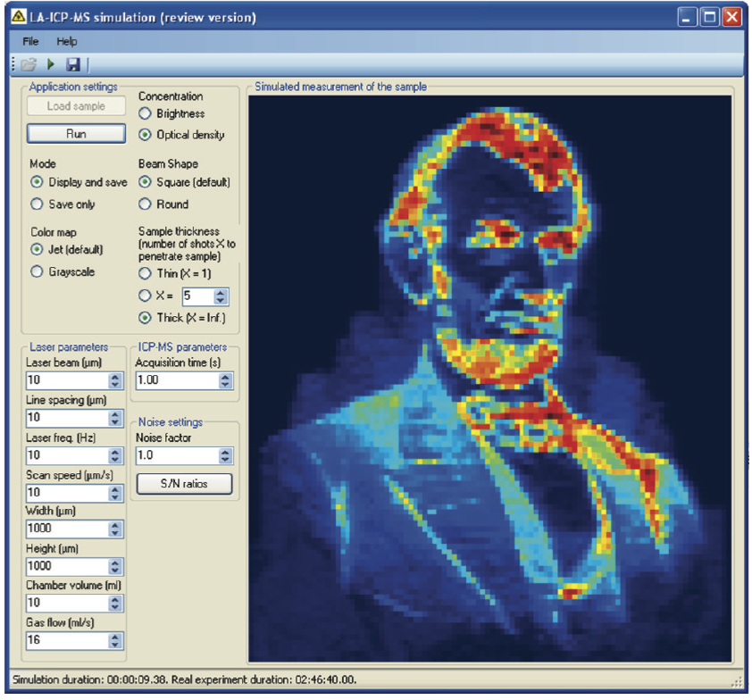Click the simulation duration status text
Image resolution: width=752 pixels, height=700 pixels.
pyautogui.click(x=185, y=679)
